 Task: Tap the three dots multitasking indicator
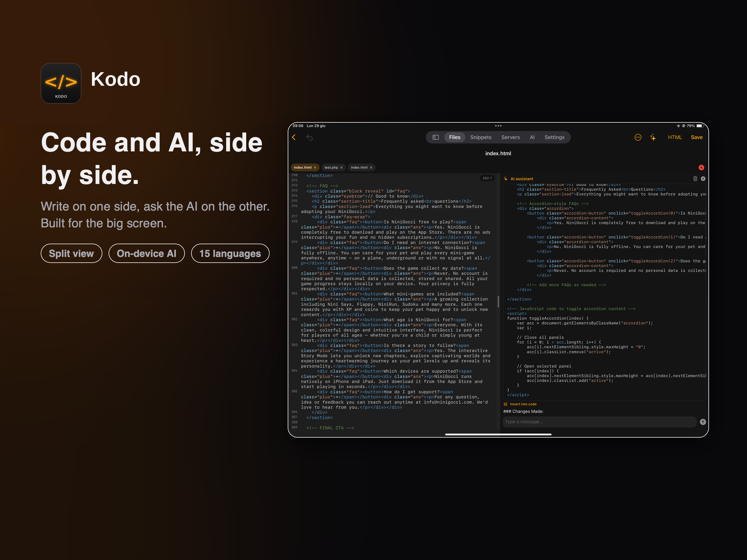click(x=498, y=126)
